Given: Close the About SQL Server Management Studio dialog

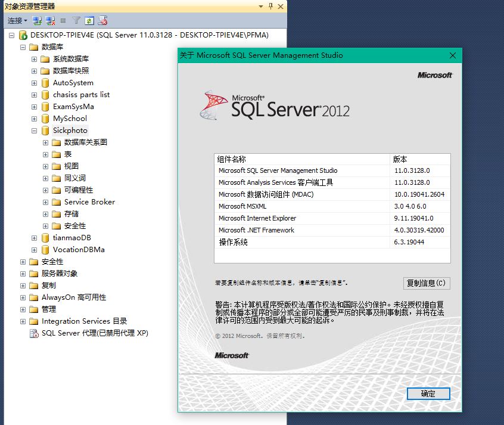Looking at the screenshot, I should 453,55.
